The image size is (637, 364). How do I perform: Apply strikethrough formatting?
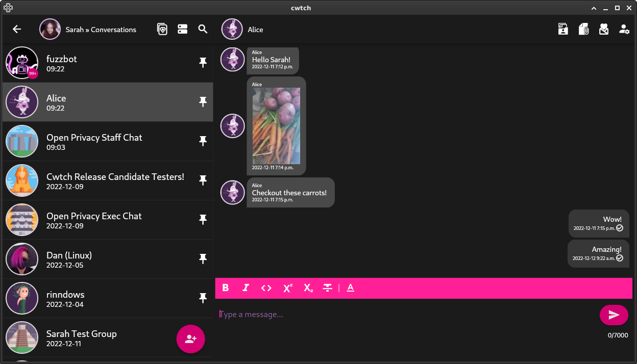328,288
